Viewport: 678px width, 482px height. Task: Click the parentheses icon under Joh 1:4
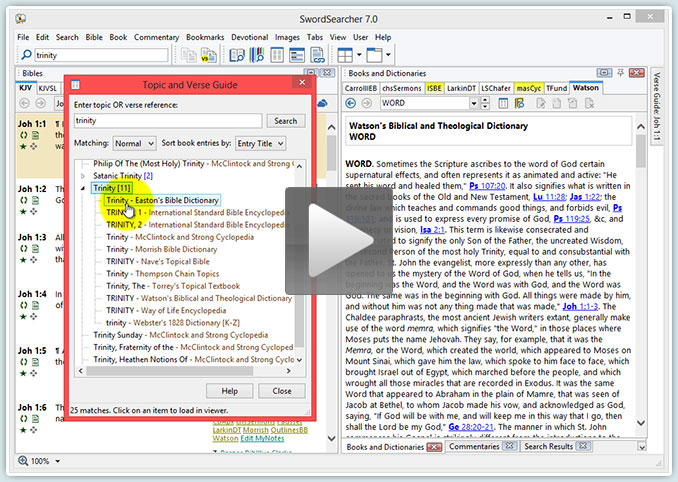pos(23,305)
